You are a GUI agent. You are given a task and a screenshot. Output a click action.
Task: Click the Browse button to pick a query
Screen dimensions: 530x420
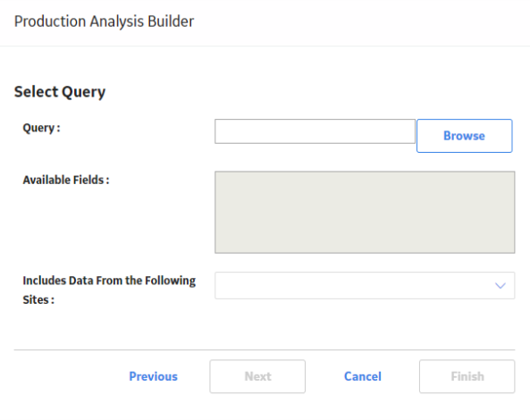point(465,136)
